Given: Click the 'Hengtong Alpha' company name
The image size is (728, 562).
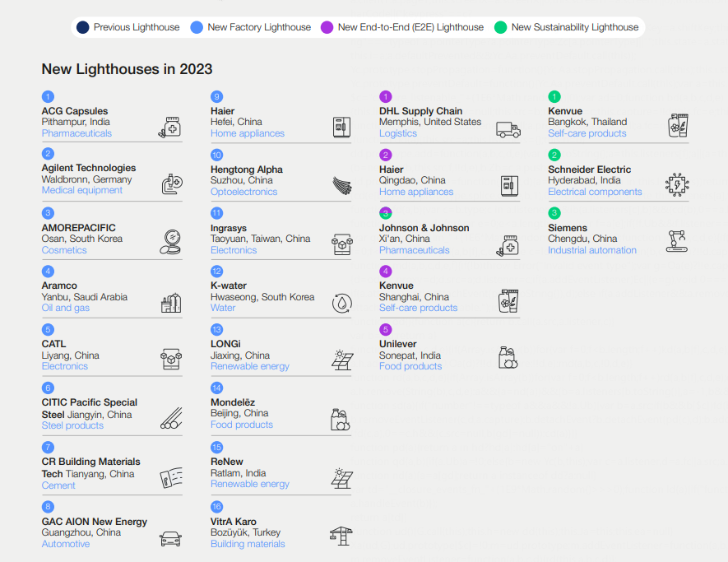Looking at the screenshot, I should pyautogui.click(x=247, y=170).
